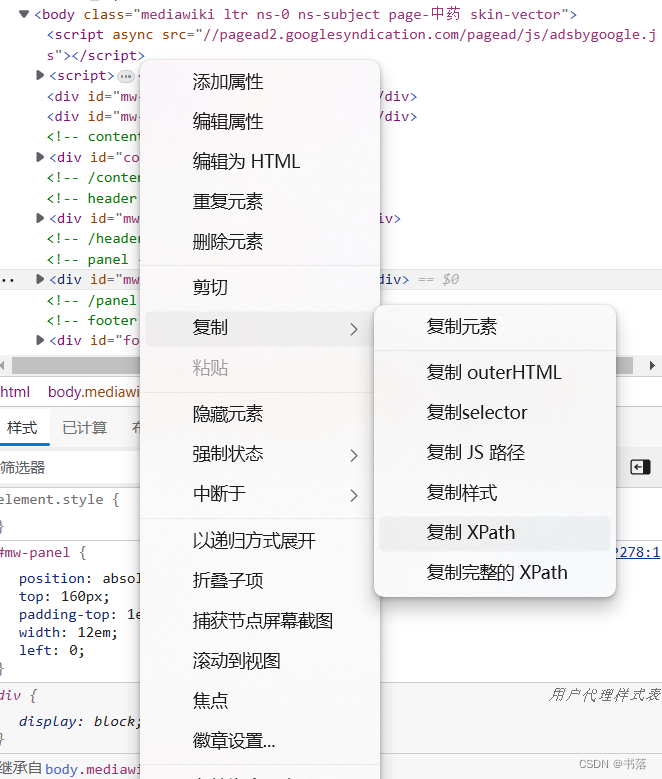Image resolution: width=662 pixels, height=779 pixels.
Task: Select 捕获节点屏幕截图 menu entry
Action: (260, 621)
